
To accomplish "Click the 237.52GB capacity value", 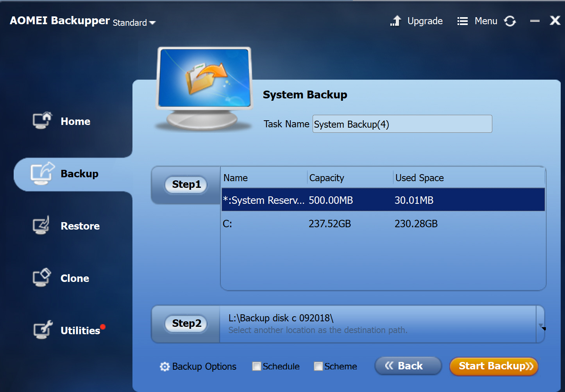I will click(330, 224).
